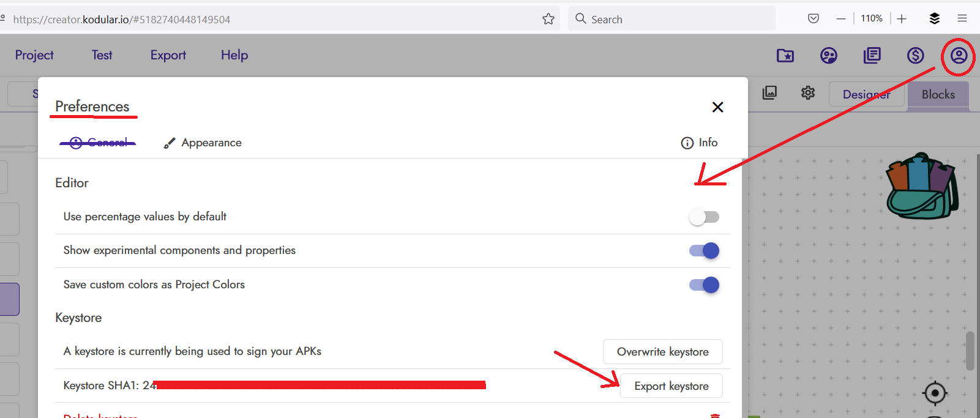
Task: Click the dollar monetization icon
Action: coord(915,56)
